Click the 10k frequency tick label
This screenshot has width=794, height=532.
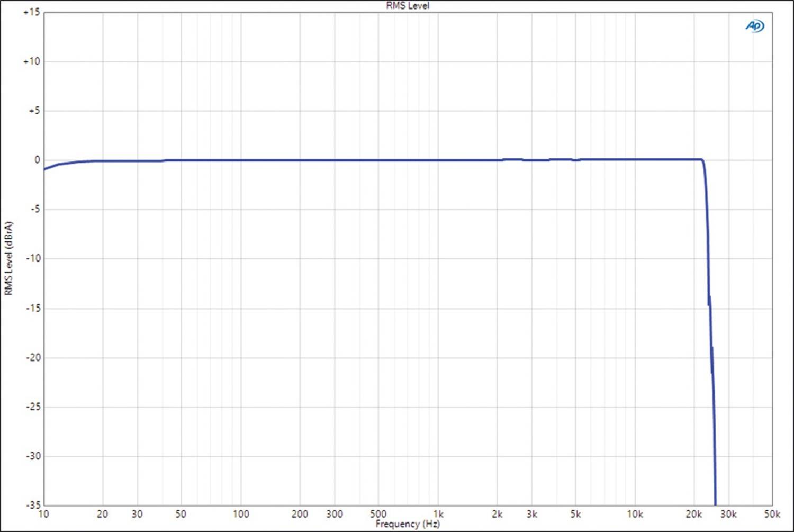point(635,514)
